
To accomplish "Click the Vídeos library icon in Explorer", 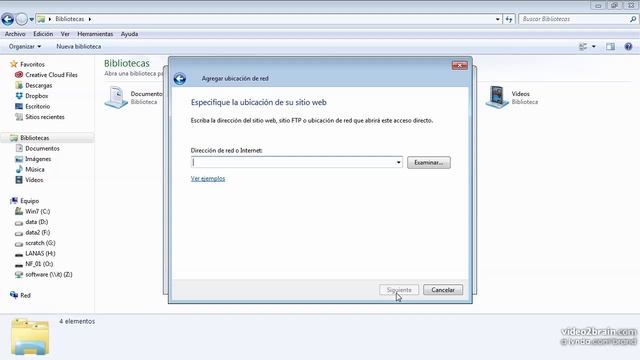I will (496, 97).
